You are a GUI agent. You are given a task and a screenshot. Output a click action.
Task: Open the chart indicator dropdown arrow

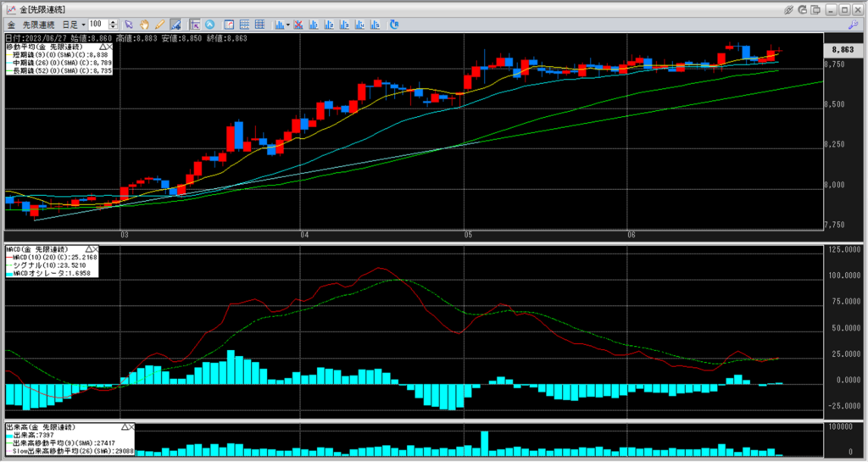click(288, 25)
